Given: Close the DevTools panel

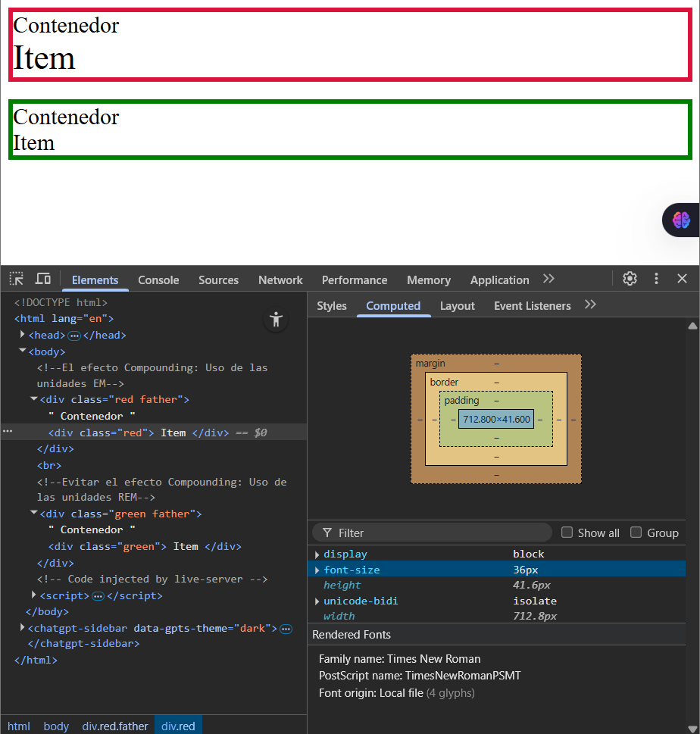Looking at the screenshot, I should tap(683, 279).
